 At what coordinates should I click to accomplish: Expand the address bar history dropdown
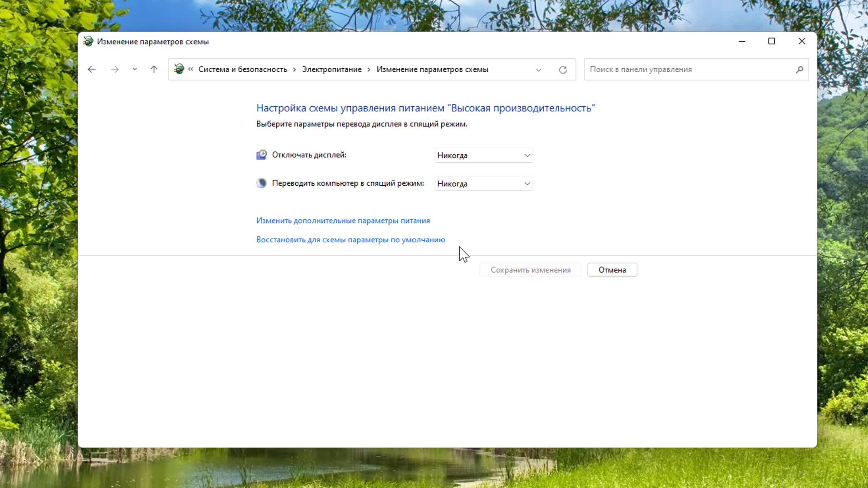(x=538, y=70)
